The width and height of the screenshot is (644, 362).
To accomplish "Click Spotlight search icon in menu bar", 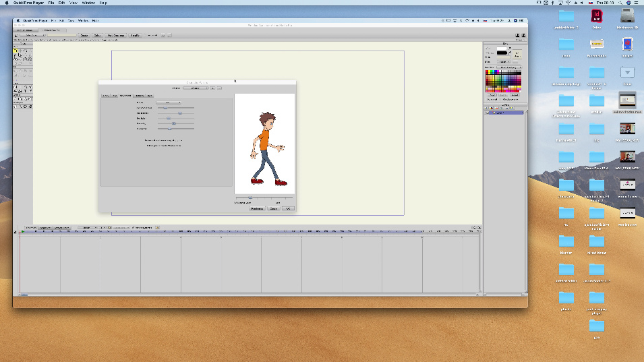I will click(620, 3).
